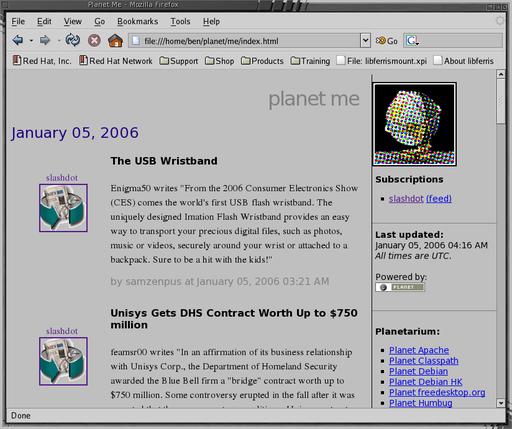Expand the address bar history dropdown
Viewport: 512px width, 429px height.
365,41
